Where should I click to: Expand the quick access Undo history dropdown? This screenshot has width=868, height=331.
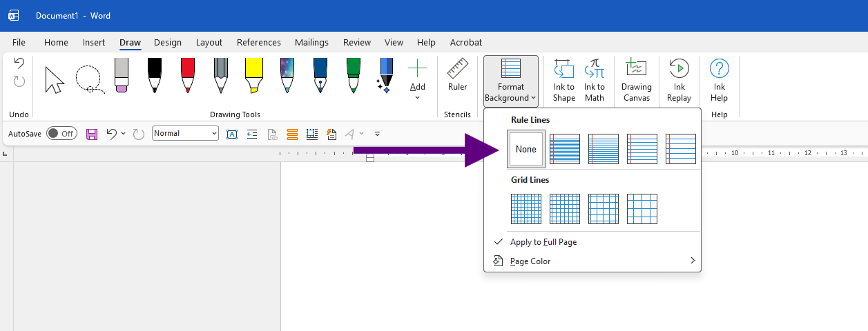click(123, 134)
